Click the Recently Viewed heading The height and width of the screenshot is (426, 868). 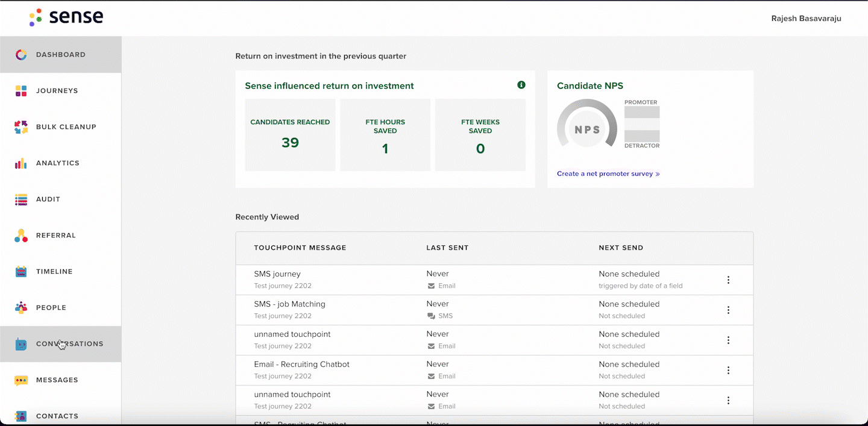pyautogui.click(x=267, y=217)
